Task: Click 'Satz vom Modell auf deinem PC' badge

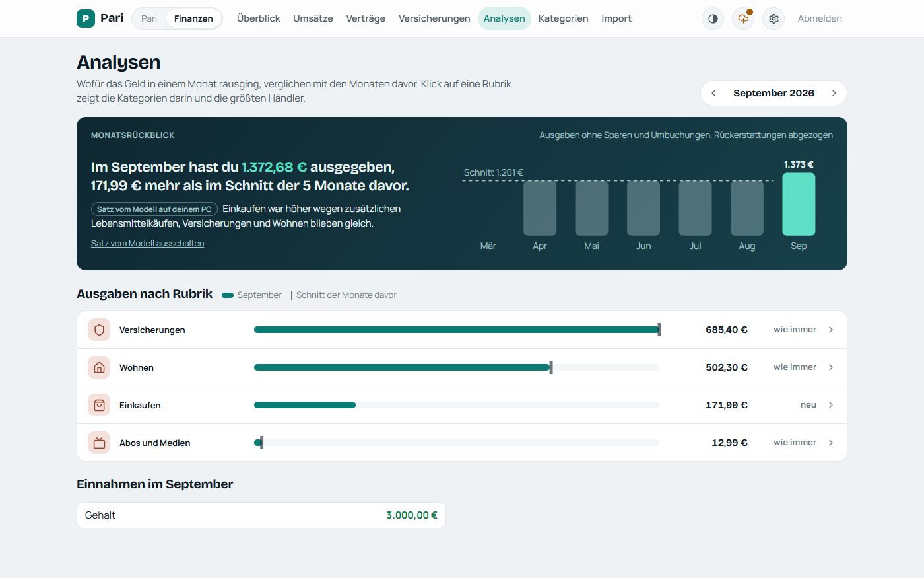Action: tap(154, 209)
